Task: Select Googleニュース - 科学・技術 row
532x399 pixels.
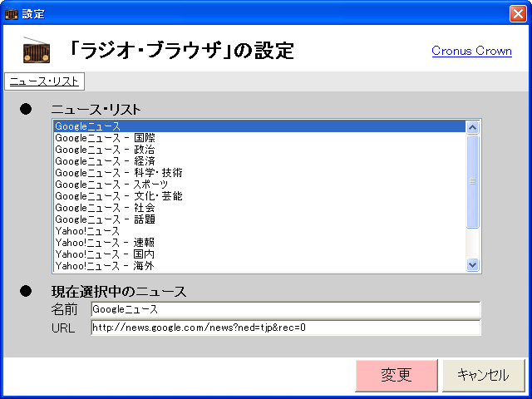Action: tap(260, 173)
